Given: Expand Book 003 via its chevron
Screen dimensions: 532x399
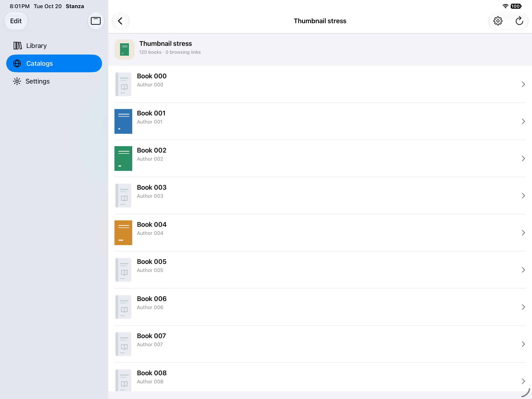Looking at the screenshot, I should click(523, 195).
